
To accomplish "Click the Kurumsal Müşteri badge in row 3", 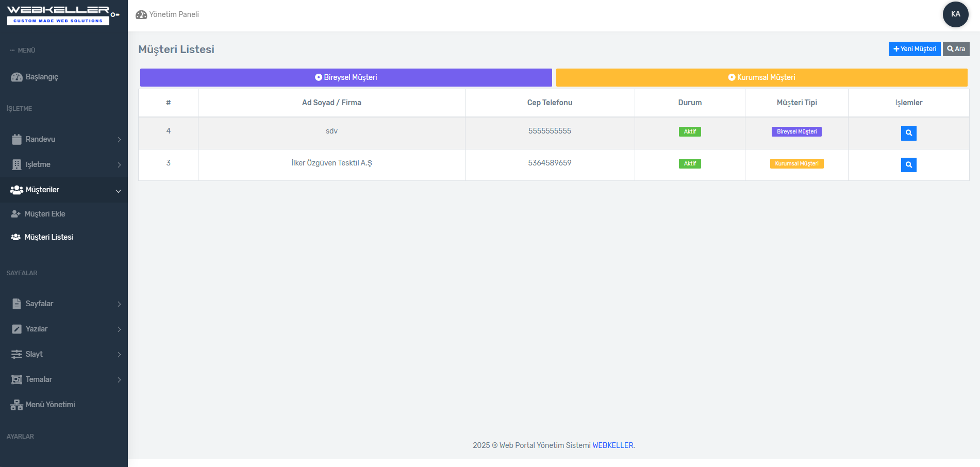I will (796, 164).
